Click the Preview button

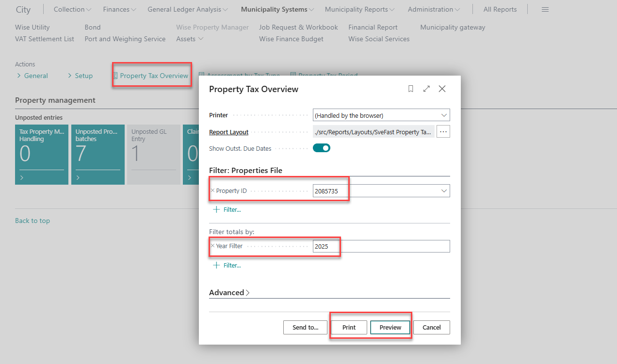point(390,327)
